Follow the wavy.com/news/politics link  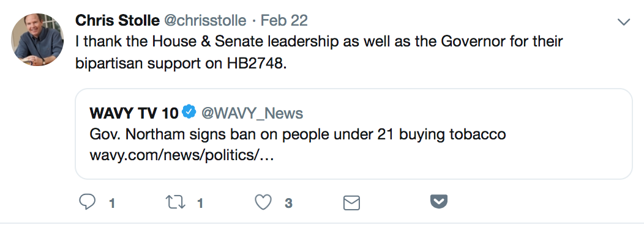(182, 156)
